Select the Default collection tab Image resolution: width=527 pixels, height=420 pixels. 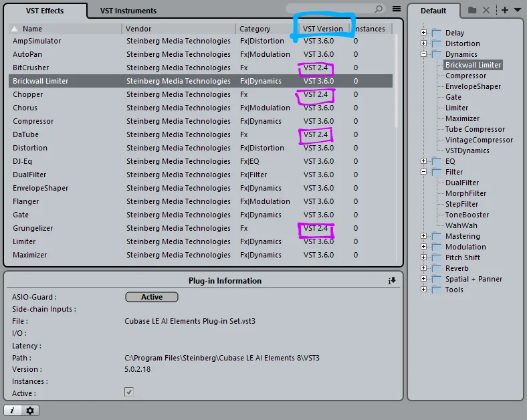coord(433,11)
